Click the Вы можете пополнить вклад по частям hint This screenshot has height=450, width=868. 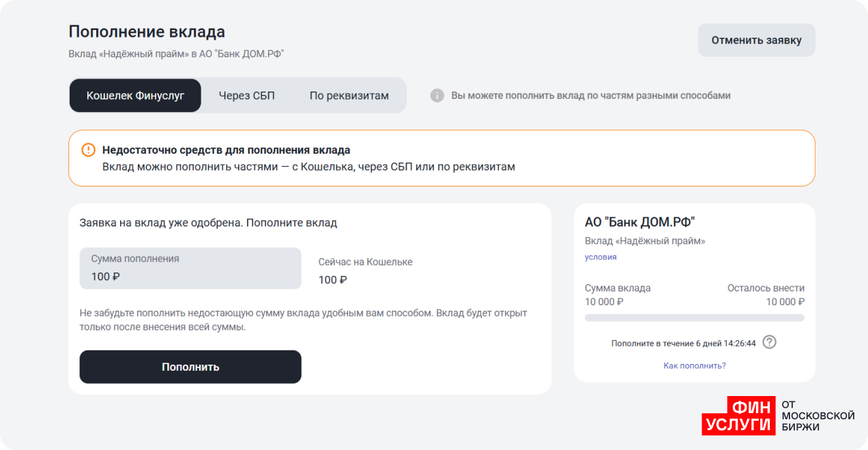pyautogui.click(x=591, y=96)
